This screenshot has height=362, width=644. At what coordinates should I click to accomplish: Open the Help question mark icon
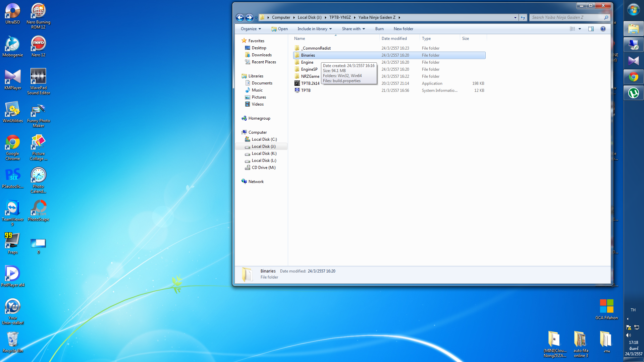point(603,29)
